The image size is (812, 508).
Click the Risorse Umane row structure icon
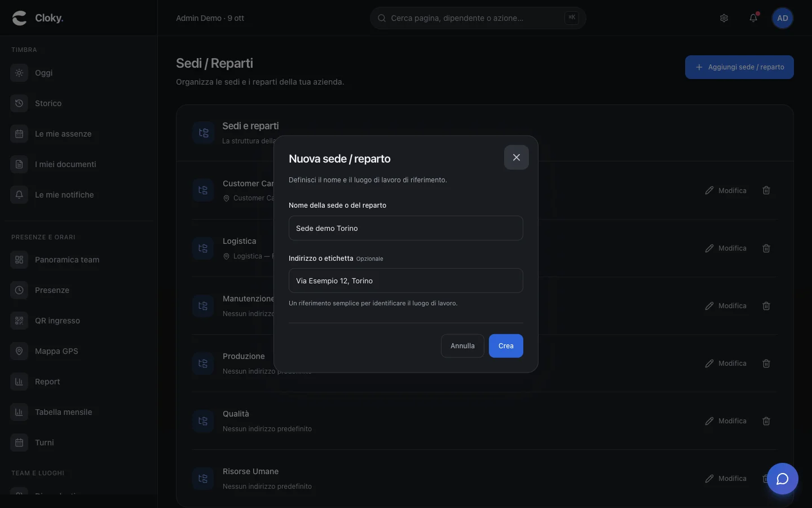(x=203, y=479)
